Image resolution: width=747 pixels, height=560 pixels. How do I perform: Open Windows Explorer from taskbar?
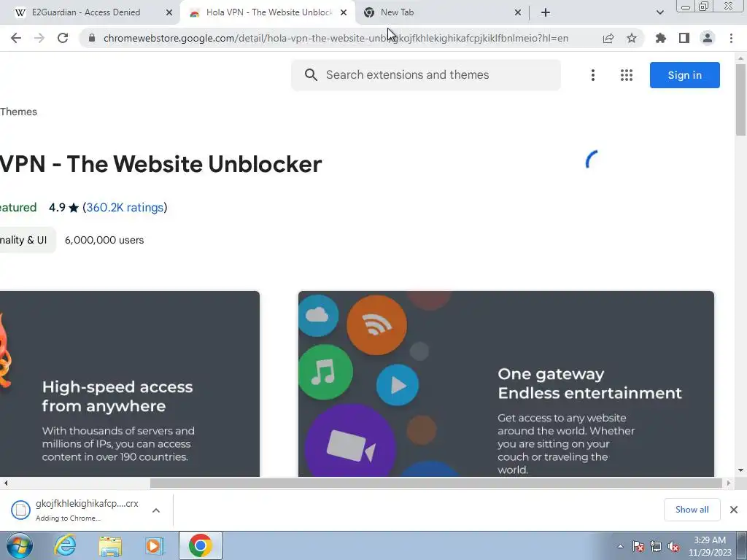[110, 545]
